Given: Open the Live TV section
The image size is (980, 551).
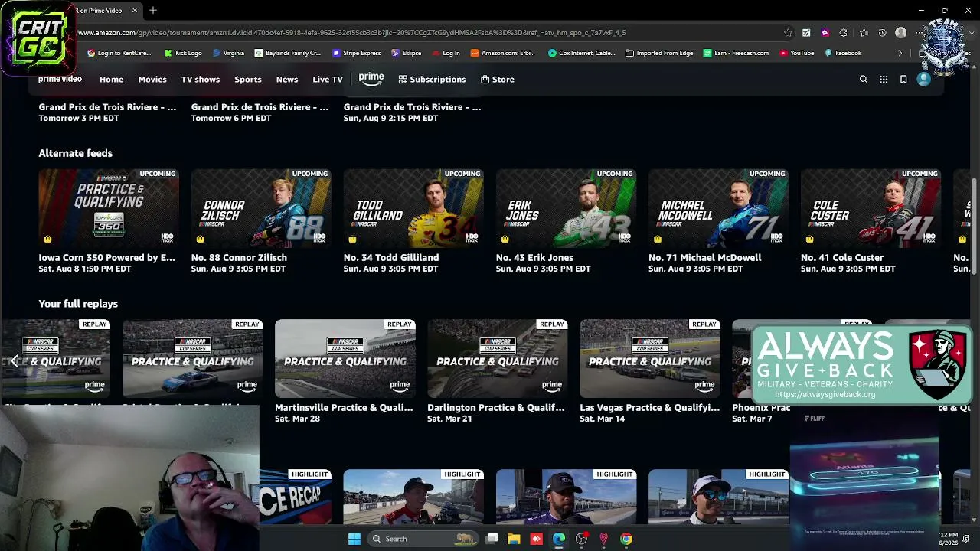Looking at the screenshot, I should click(x=328, y=80).
